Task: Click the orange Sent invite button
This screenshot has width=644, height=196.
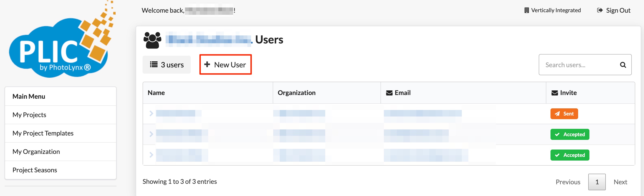Action: 564,114
